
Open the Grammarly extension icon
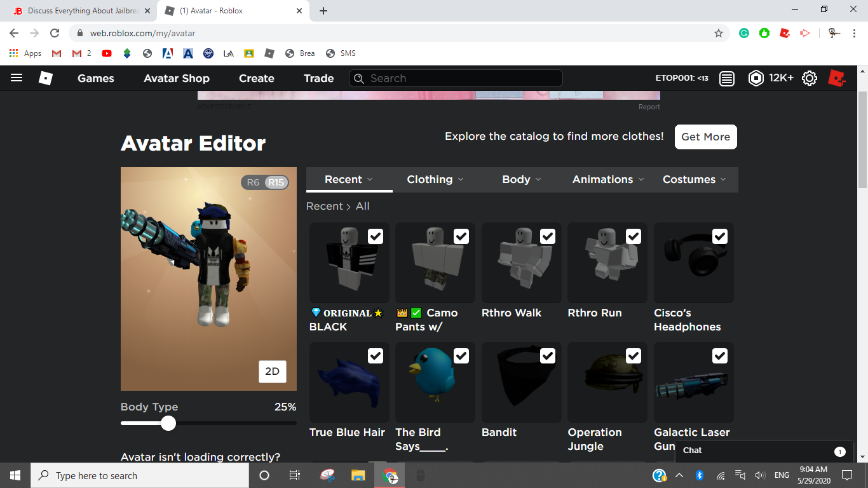(x=744, y=33)
